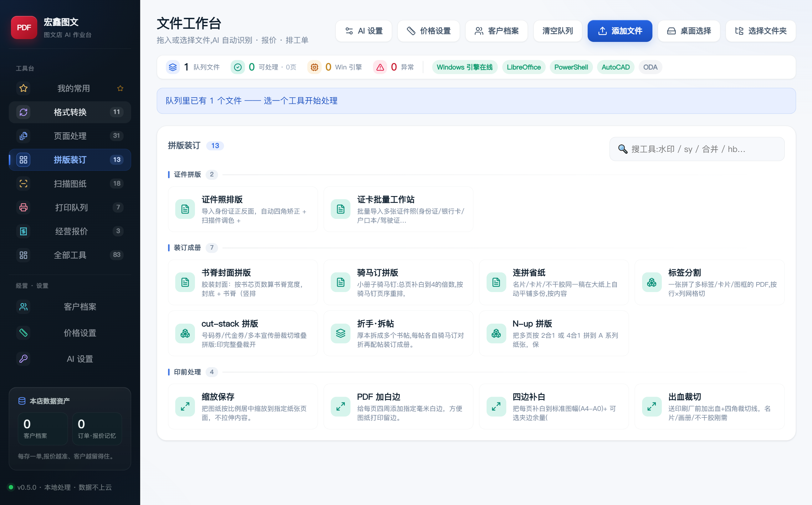The height and width of the screenshot is (505, 812).
Task: Click the 页面处理 copy-pages icon
Action: (23, 136)
